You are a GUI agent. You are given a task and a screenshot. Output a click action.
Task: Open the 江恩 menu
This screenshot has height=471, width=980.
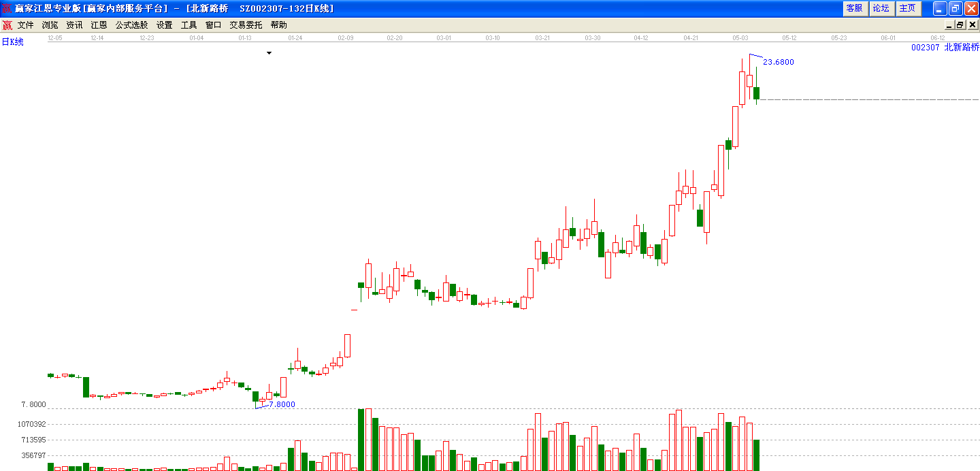coord(99,25)
